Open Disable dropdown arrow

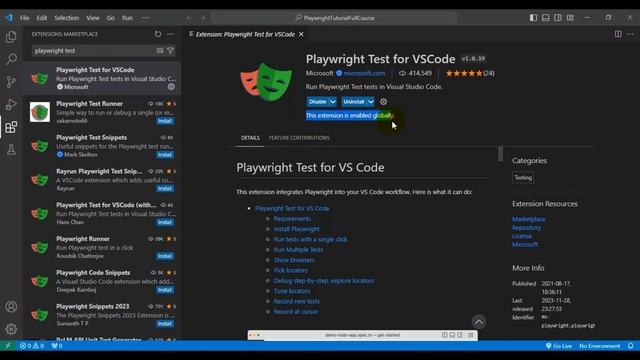coord(333,102)
